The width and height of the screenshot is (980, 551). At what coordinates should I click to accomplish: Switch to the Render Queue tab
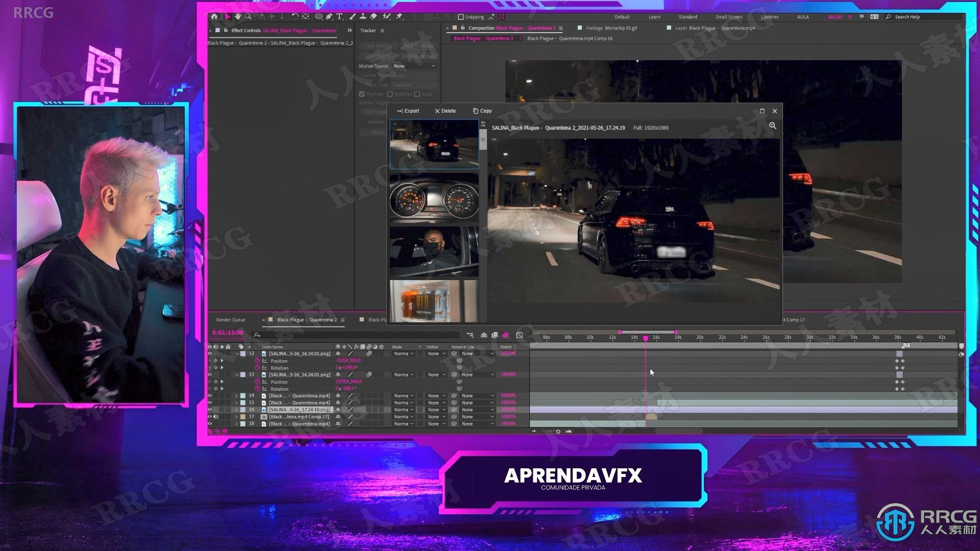click(x=231, y=320)
